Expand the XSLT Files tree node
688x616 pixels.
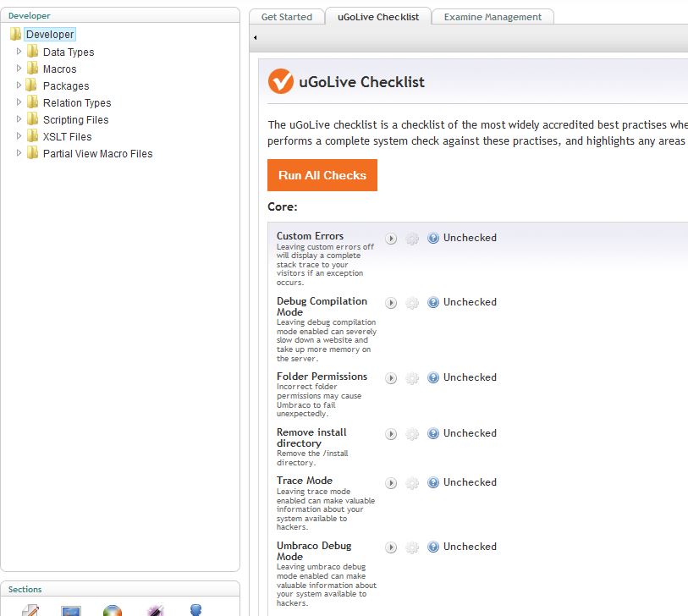[19, 135]
